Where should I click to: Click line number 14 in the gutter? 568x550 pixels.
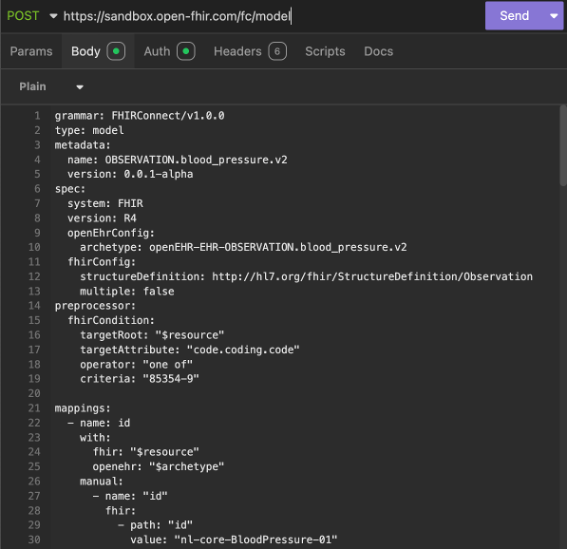[34, 306]
